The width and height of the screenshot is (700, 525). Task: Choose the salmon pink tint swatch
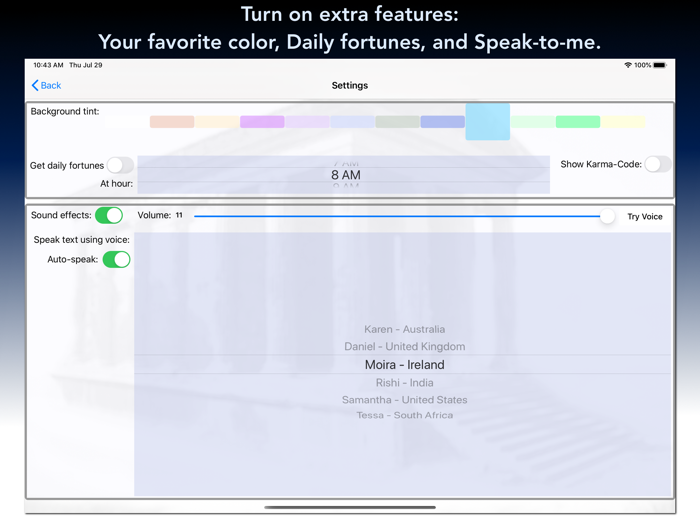(x=172, y=122)
